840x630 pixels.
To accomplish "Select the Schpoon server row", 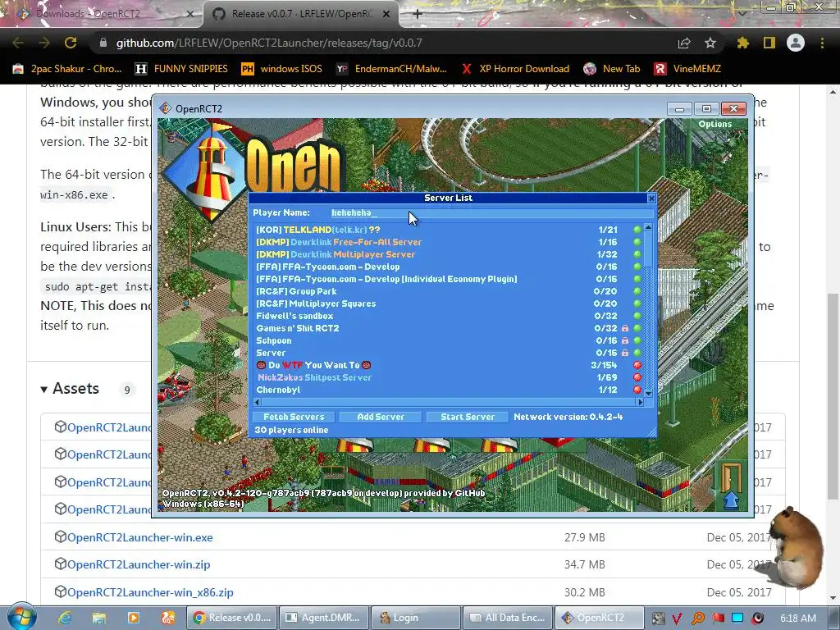I will [x=448, y=340].
